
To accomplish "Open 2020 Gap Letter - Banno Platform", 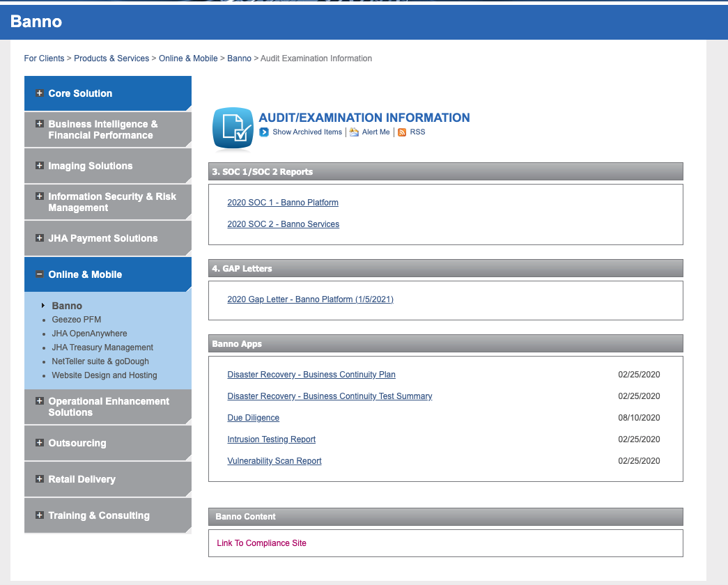I will (x=310, y=299).
